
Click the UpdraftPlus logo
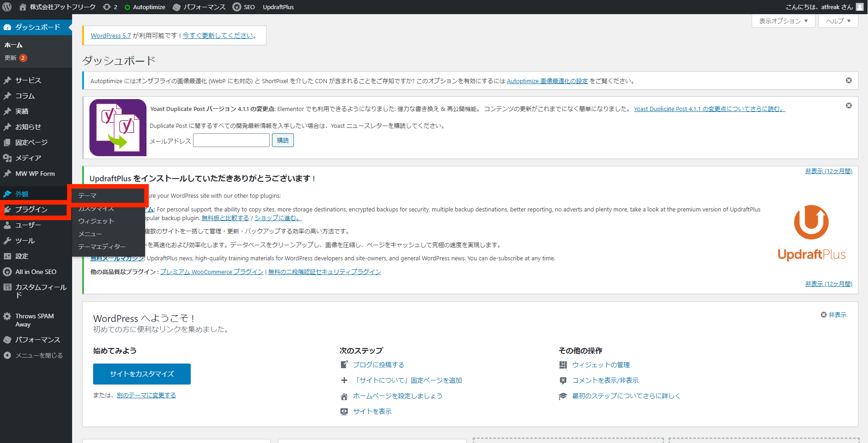click(811, 233)
